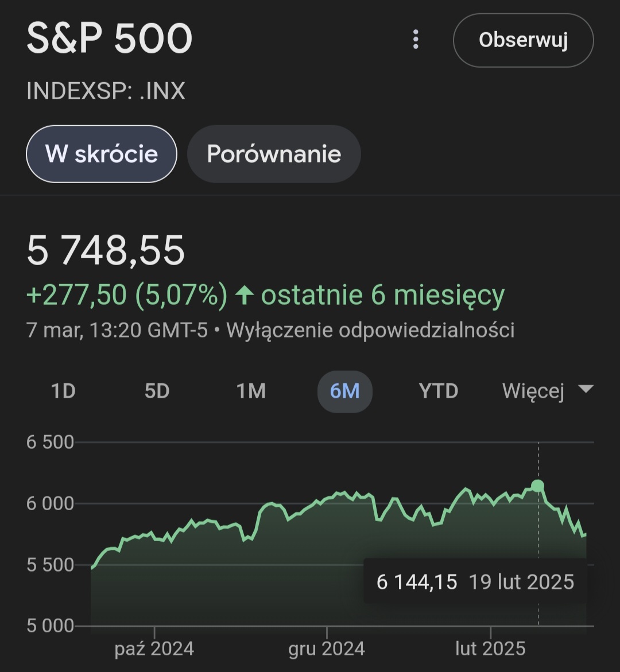Click the gru 2024 axis label

pyautogui.click(x=326, y=648)
